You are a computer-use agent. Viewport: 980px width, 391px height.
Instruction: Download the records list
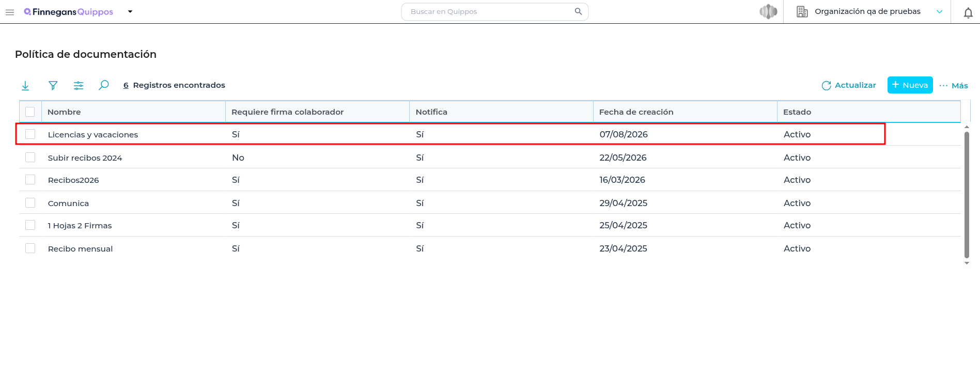[25, 85]
